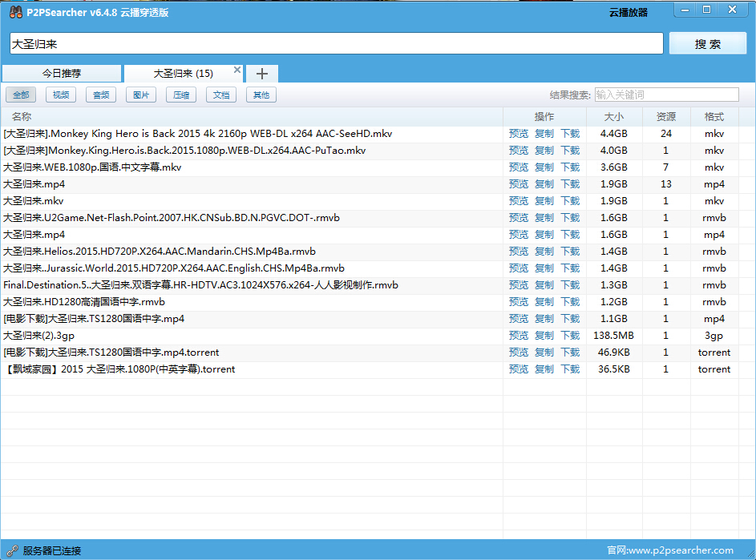Sort results by the 大小 column
This screenshot has height=560, width=756.
tap(614, 116)
